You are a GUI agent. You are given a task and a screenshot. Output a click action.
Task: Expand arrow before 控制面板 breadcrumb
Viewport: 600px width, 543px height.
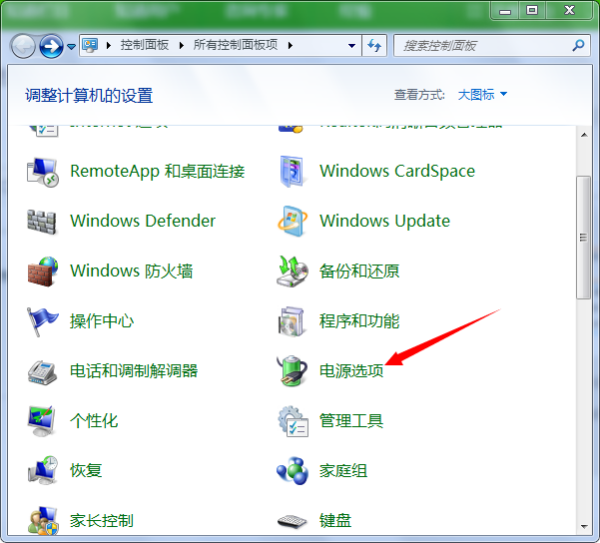point(109,46)
